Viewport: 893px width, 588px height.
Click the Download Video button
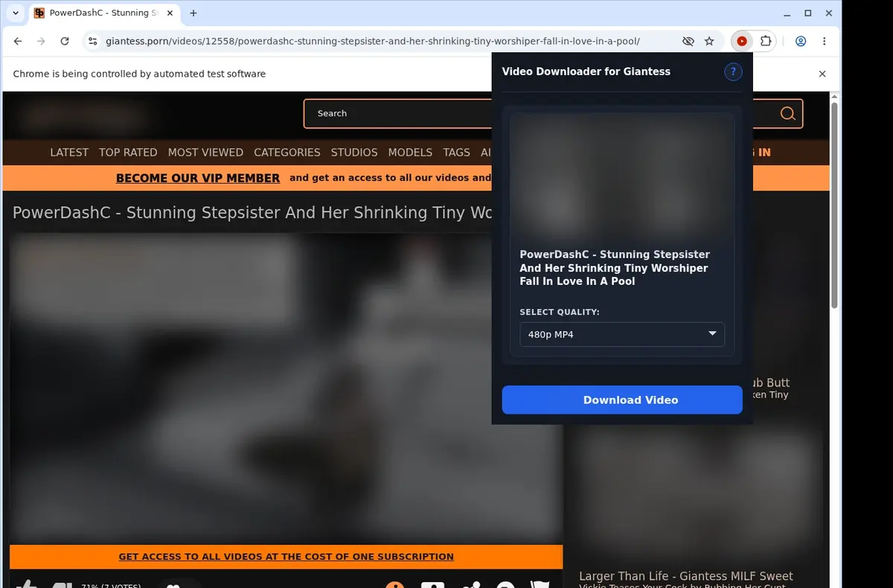tap(622, 400)
